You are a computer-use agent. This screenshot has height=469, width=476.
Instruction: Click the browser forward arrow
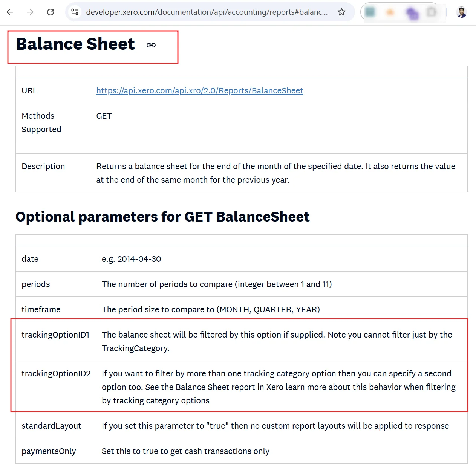pyautogui.click(x=30, y=12)
